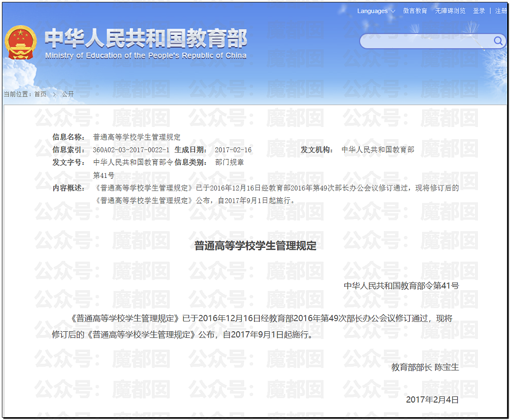
Task: Click the 信息名称 value 普通高等学校学生管理规定
Action: [136, 137]
